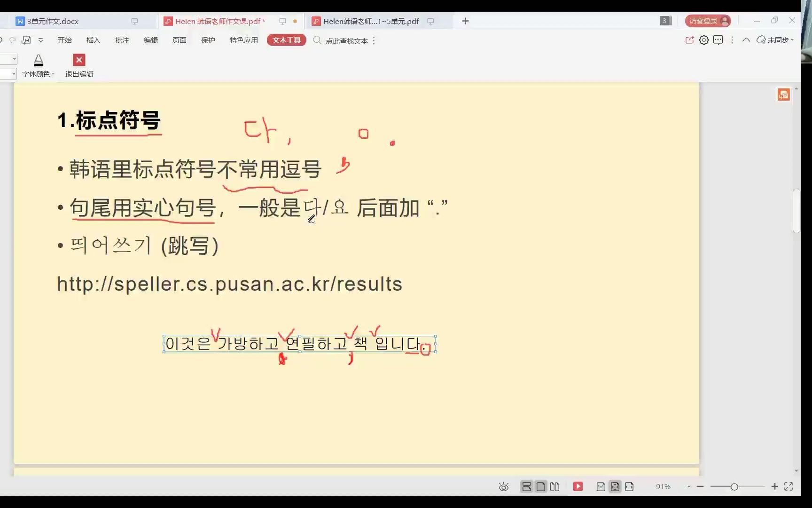Open the 开始 menu tab
The width and height of the screenshot is (812, 508).
pos(64,40)
